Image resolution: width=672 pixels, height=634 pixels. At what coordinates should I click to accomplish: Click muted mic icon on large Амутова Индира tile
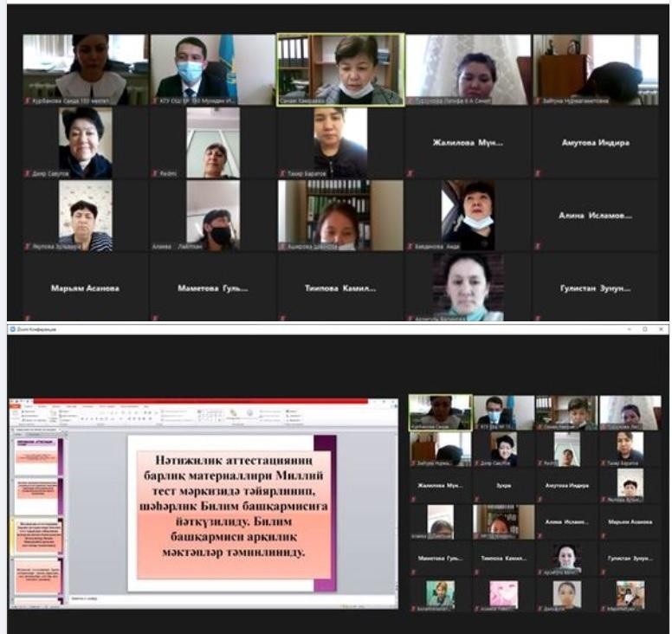538,173
